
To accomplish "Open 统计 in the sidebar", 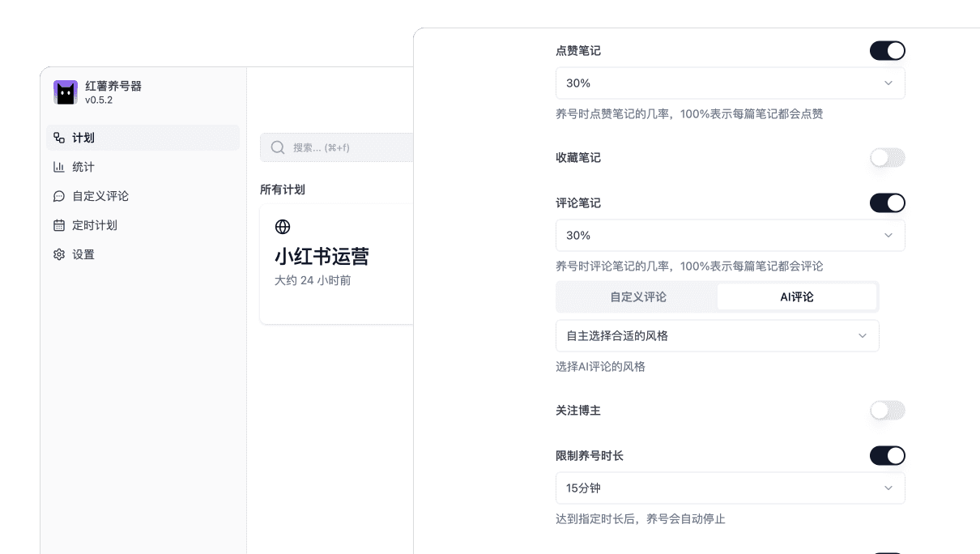I will [143, 167].
